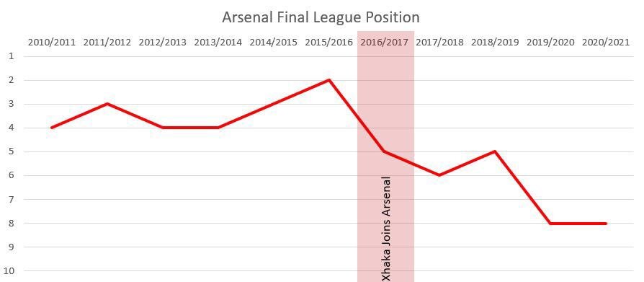The height and width of the screenshot is (282, 644).
Task: Select the 2010/2011 axis label
Action: [x=52, y=43]
